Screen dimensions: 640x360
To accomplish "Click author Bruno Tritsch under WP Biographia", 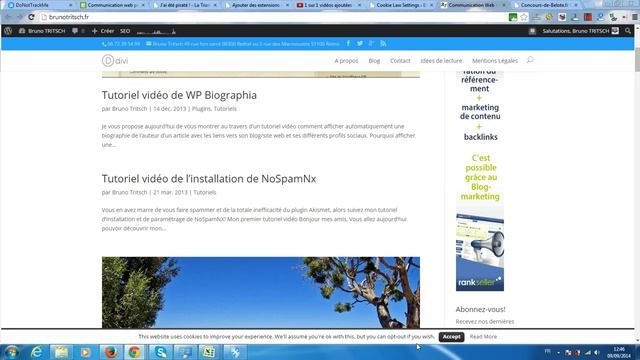I will tap(129, 109).
